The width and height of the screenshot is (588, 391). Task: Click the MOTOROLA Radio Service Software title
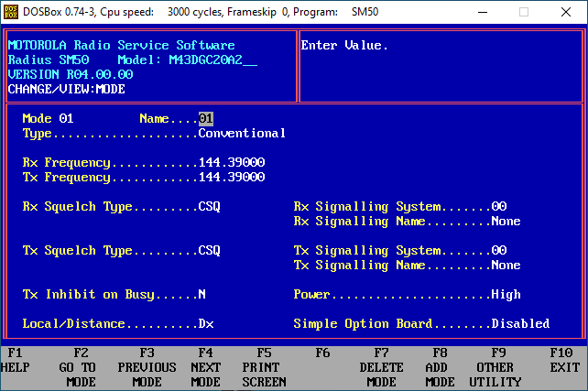[x=122, y=46]
